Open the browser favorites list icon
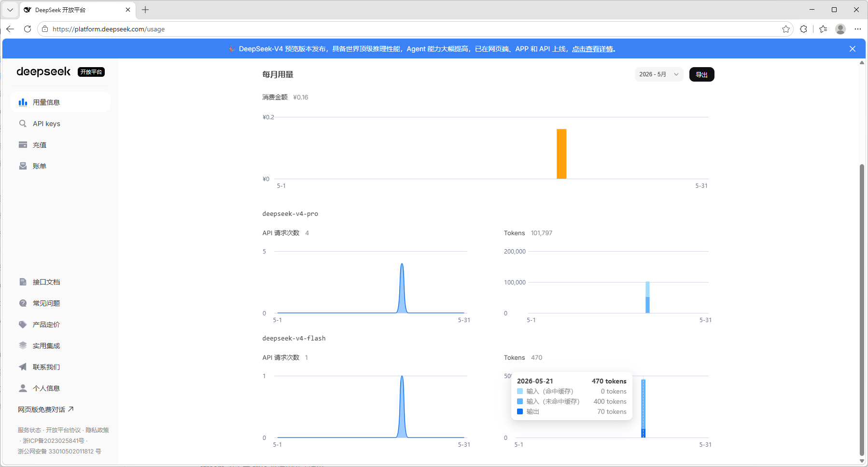 click(x=823, y=29)
